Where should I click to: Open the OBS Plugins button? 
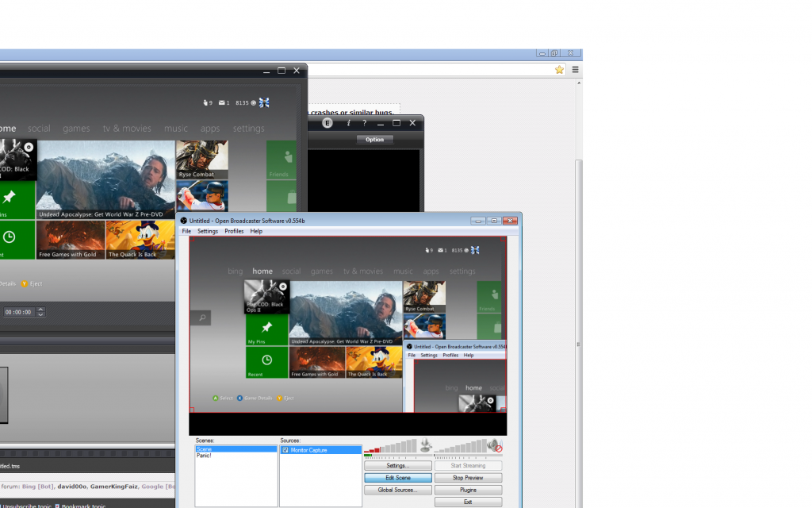(x=468, y=490)
